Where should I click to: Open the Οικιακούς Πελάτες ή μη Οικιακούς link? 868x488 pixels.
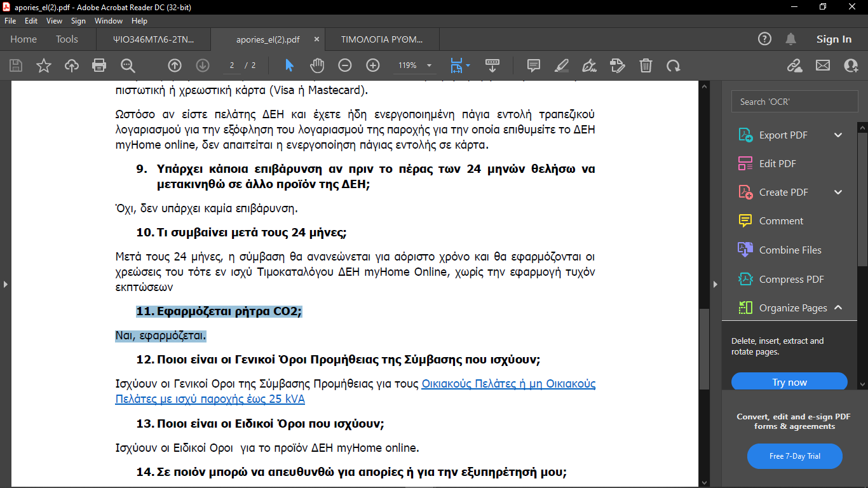pos(508,384)
